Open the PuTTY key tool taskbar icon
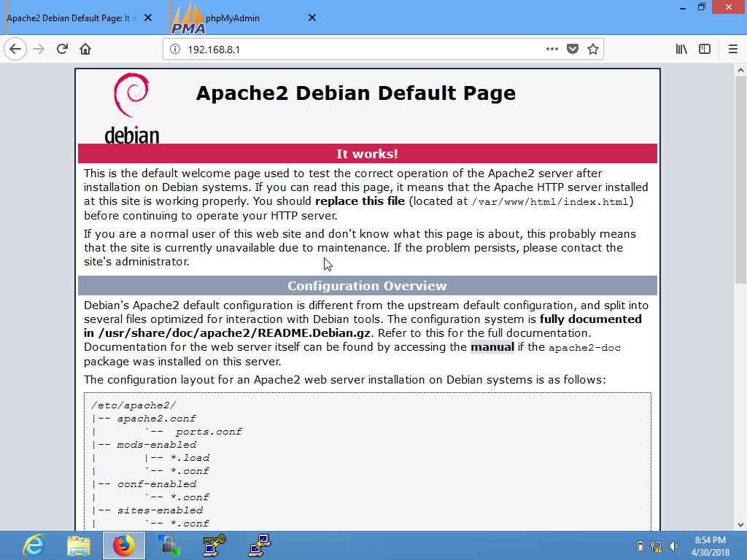The height and width of the screenshot is (560, 747). (x=214, y=545)
